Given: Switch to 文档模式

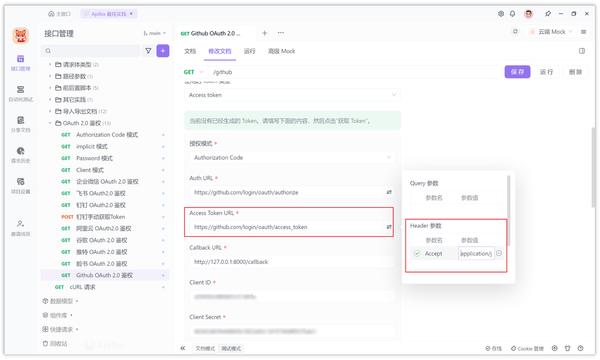Looking at the screenshot, I should tap(205, 348).
